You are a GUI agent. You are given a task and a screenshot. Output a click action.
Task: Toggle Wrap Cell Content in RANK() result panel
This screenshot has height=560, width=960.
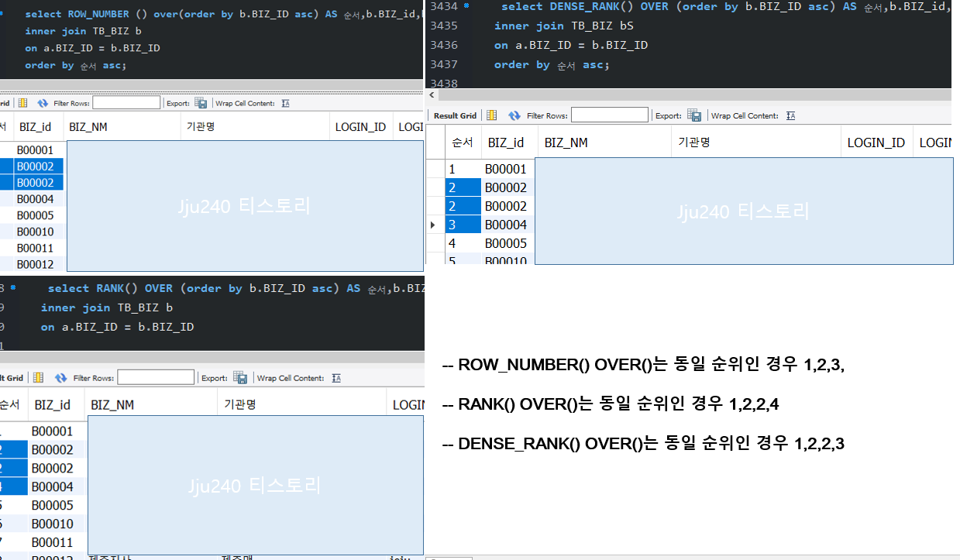(x=336, y=378)
